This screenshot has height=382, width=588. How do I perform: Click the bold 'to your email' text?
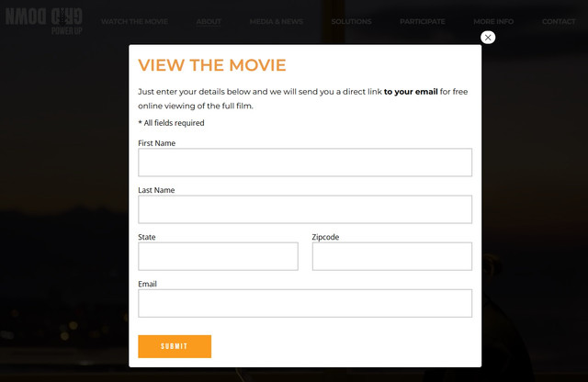point(411,92)
